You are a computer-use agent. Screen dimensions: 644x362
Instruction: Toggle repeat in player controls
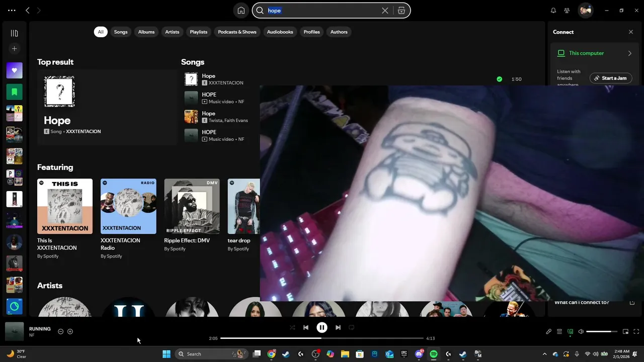[352, 327]
